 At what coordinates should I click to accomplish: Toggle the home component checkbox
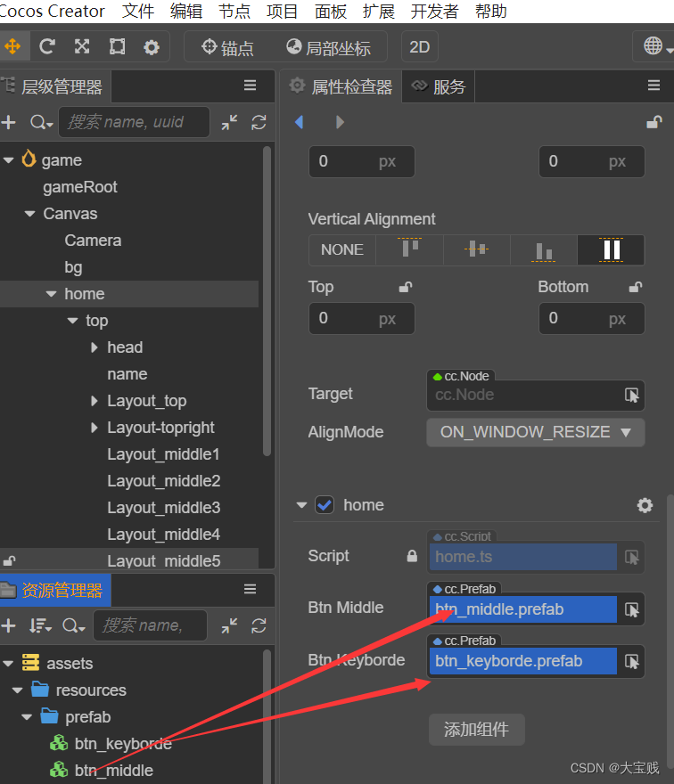click(x=325, y=505)
